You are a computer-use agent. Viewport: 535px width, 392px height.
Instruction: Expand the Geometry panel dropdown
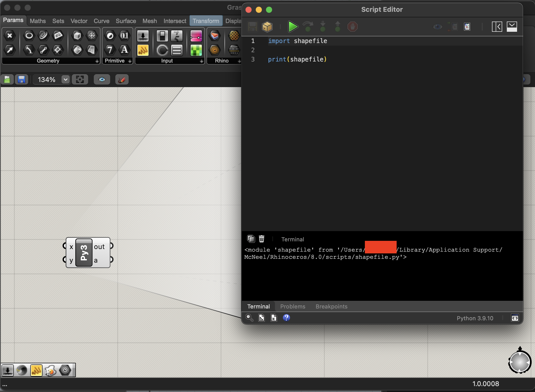(x=97, y=61)
